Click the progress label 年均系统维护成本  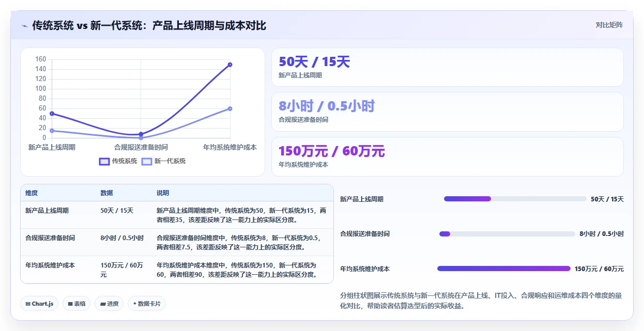point(365,269)
